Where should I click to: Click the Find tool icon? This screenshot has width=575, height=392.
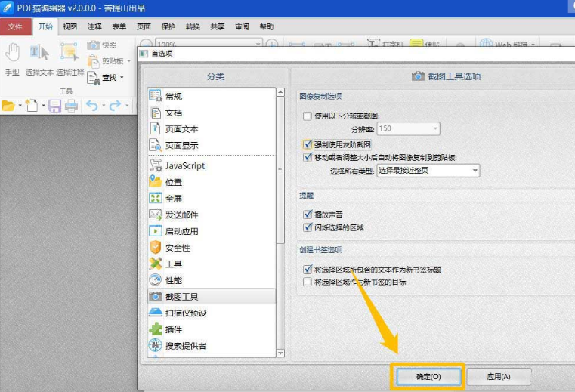94,78
